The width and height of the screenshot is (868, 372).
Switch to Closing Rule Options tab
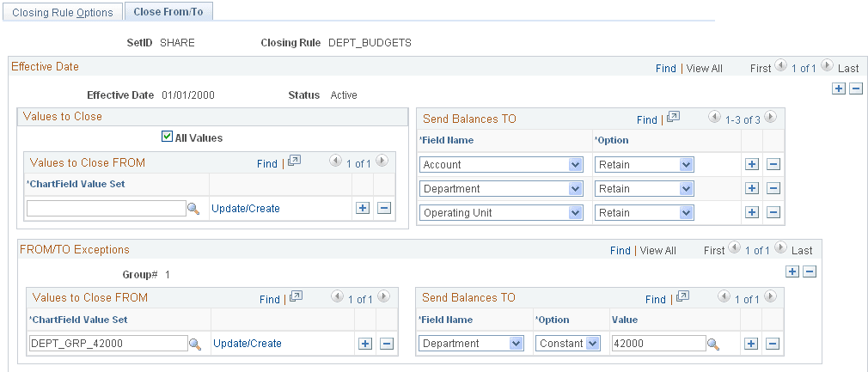(63, 12)
